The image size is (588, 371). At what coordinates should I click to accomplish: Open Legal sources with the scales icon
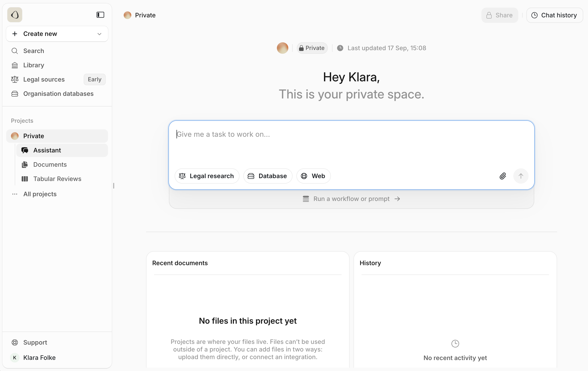pos(44,79)
